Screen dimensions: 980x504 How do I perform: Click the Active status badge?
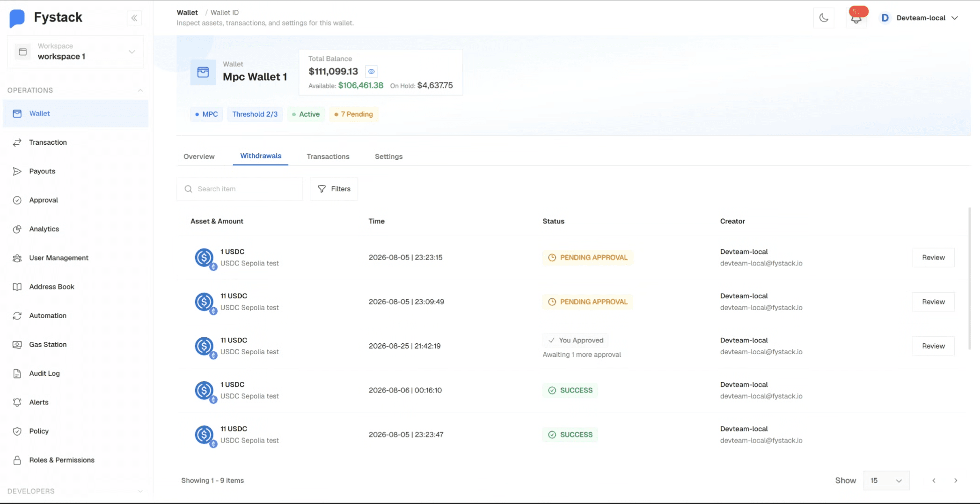click(x=306, y=114)
